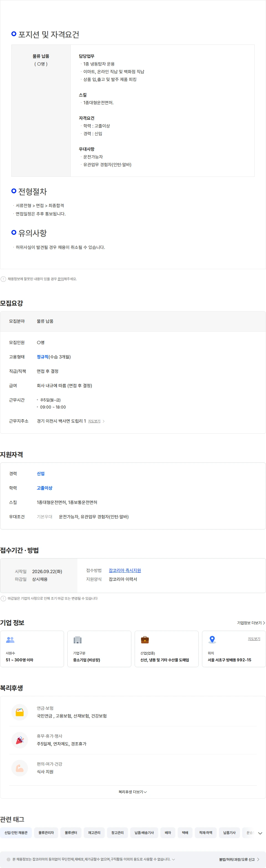The width and height of the screenshot is (266, 868).
Task: Click 1종대형운전면허, 1종보통운전면허 skill text
Action: pos(67,502)
